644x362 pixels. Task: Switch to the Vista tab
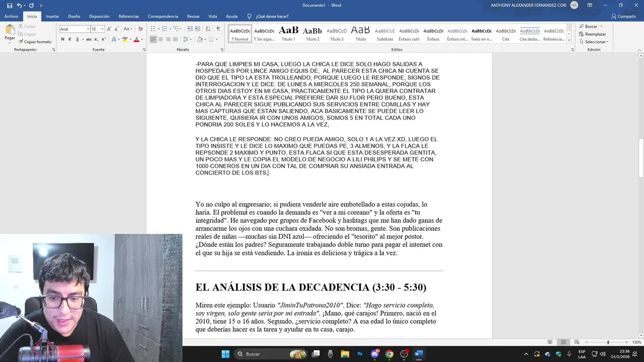[213, 17]
